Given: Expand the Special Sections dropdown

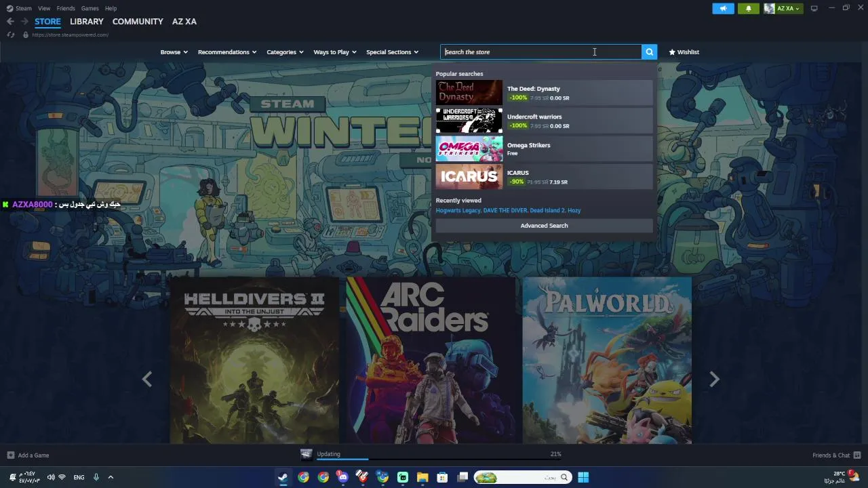Looking at the screenshot, I should tap(392, 52).
